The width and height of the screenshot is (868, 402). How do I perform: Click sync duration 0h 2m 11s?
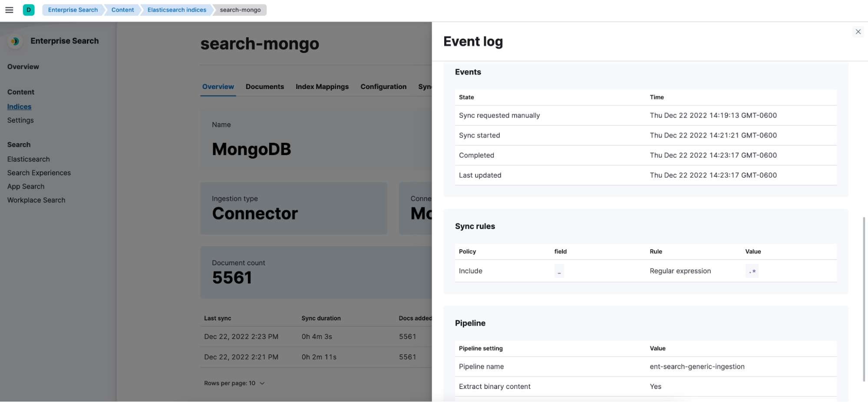(x=319, y=357)
